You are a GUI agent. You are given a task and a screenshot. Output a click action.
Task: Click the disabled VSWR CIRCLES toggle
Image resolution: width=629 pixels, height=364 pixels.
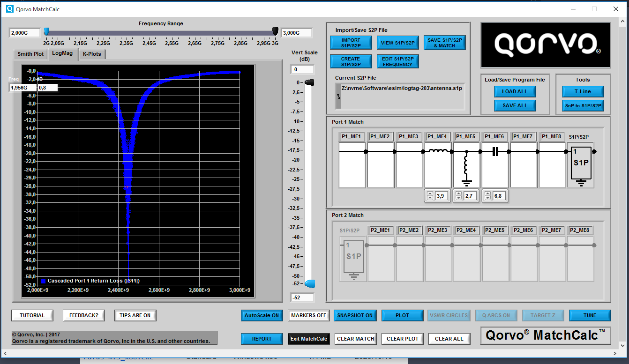click(449, 315)
